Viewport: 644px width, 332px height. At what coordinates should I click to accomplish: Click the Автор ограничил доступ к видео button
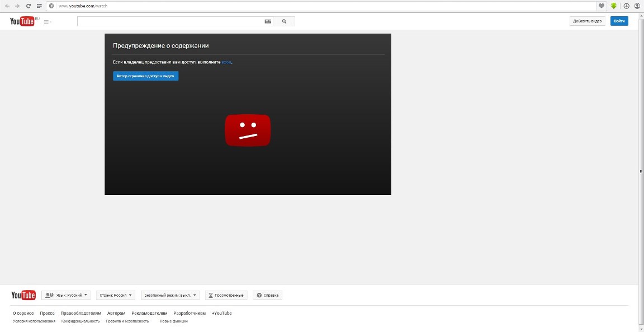click(x=146, y=76)
